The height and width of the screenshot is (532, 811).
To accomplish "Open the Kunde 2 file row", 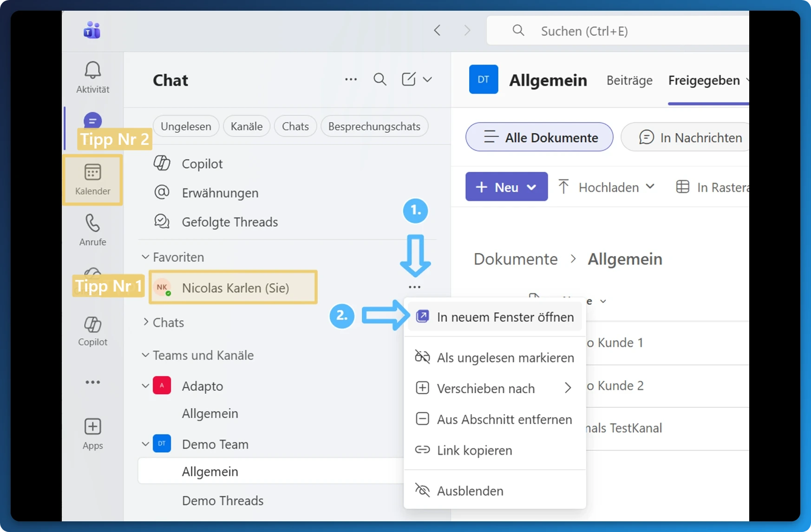I will [667, 386].
